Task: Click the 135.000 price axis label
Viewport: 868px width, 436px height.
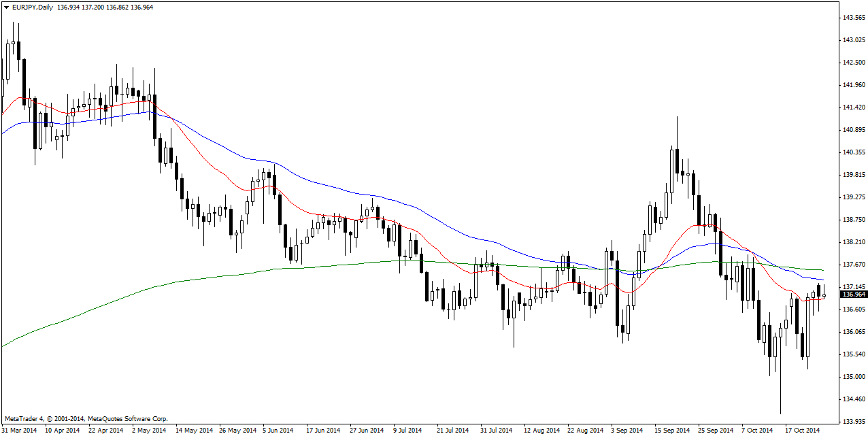Action: 853,377
